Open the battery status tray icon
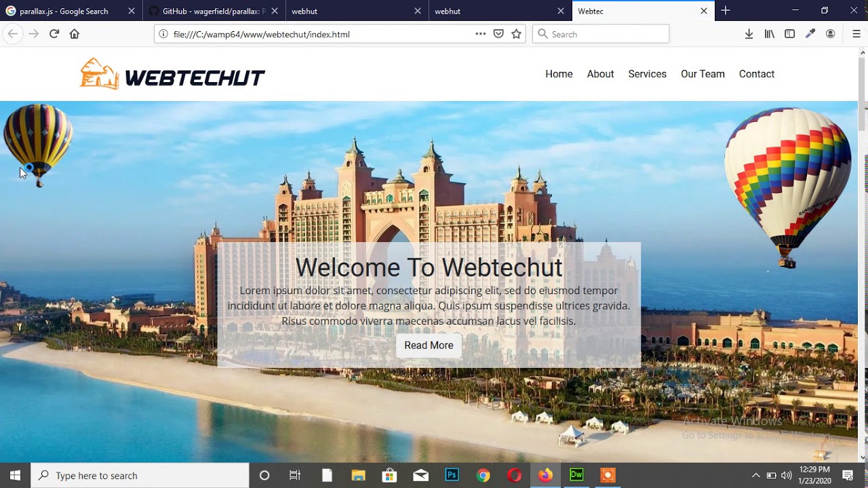 click(x=771, y=475)
